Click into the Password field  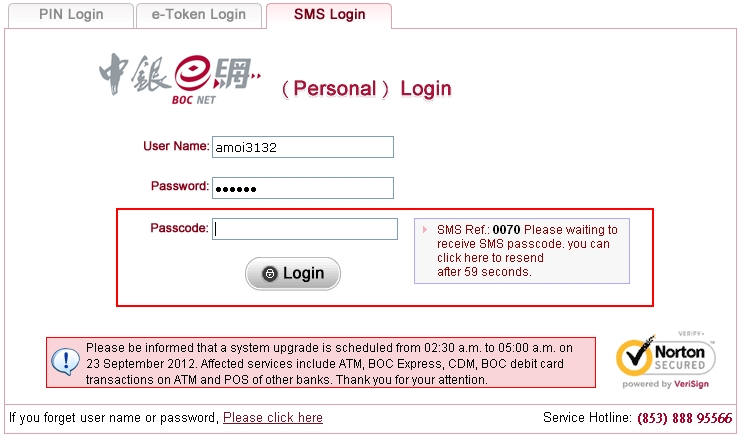click(303, 188)
